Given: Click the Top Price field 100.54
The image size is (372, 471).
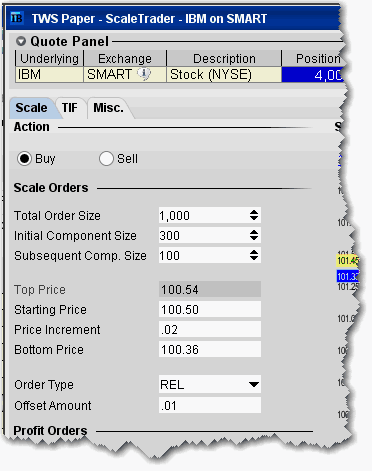Looking at the screenshot, I should click(210, 289).
